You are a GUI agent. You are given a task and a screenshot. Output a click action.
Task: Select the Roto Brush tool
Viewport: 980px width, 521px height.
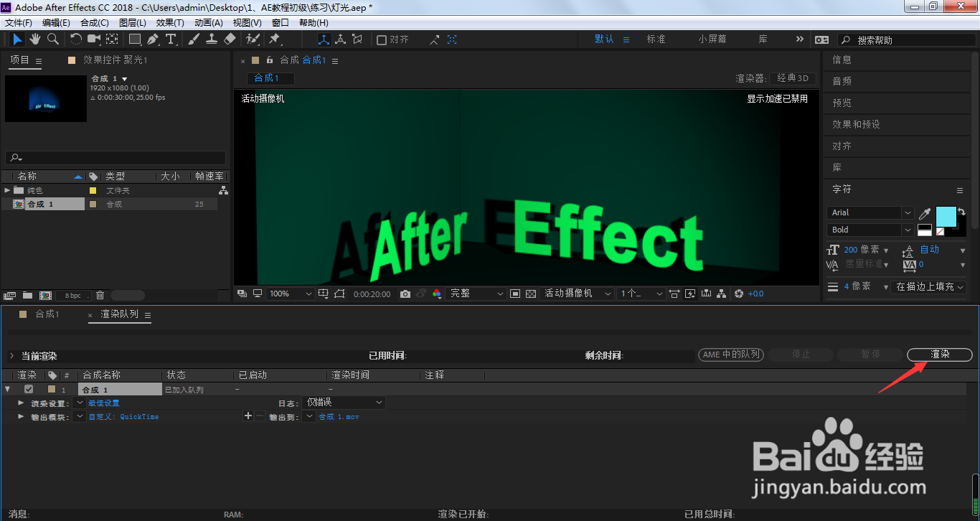pyautogui.click(x=253, y=39)
